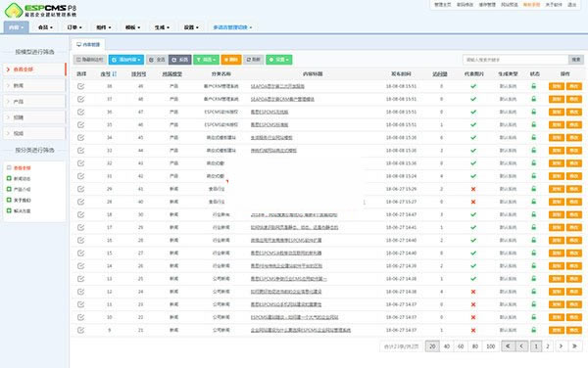This screenshot has height=368, width=588.
Task: Go to the previous page arrow
Action: point(521,346)
